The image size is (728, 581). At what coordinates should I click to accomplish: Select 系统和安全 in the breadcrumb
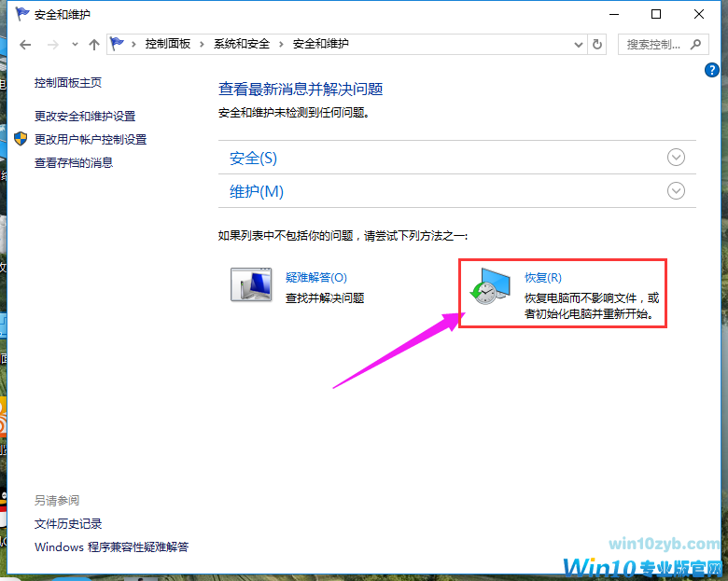242,44
